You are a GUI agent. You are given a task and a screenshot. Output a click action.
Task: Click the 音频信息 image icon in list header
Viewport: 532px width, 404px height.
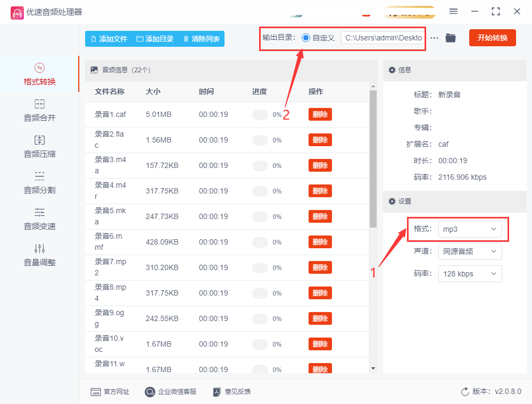point(94,70)
